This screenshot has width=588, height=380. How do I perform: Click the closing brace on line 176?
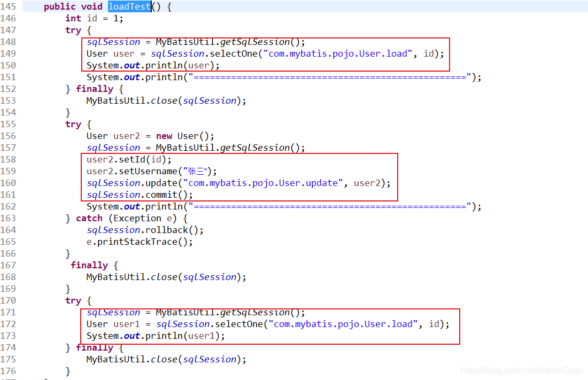(x=68, y=371)
